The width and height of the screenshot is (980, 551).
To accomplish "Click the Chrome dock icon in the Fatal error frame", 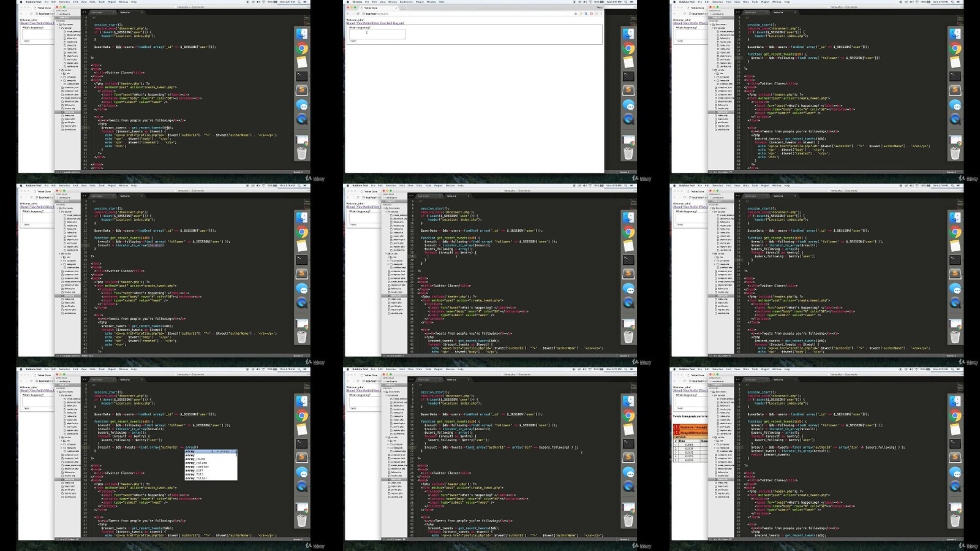I will click(955, 416).
